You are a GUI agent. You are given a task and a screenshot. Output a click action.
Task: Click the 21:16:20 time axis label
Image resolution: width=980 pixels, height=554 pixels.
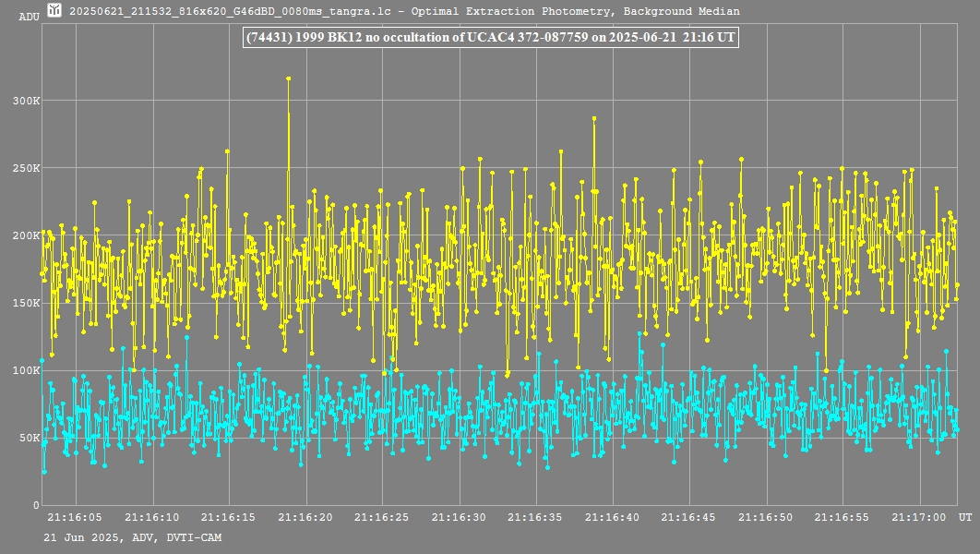click(305, 518)
